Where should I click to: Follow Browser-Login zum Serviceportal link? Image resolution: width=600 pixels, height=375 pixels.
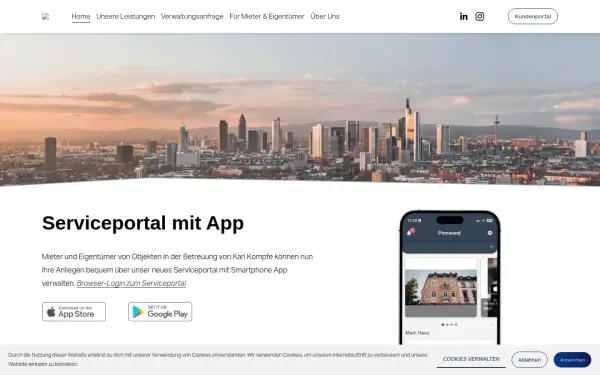(x=131, y=283)
